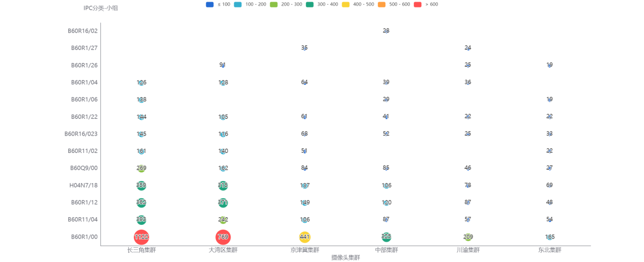The height and width of the screenshot is (262, 644).
Task: Select the H04N7/18 y-axis label
Action: tap(84, 186)
